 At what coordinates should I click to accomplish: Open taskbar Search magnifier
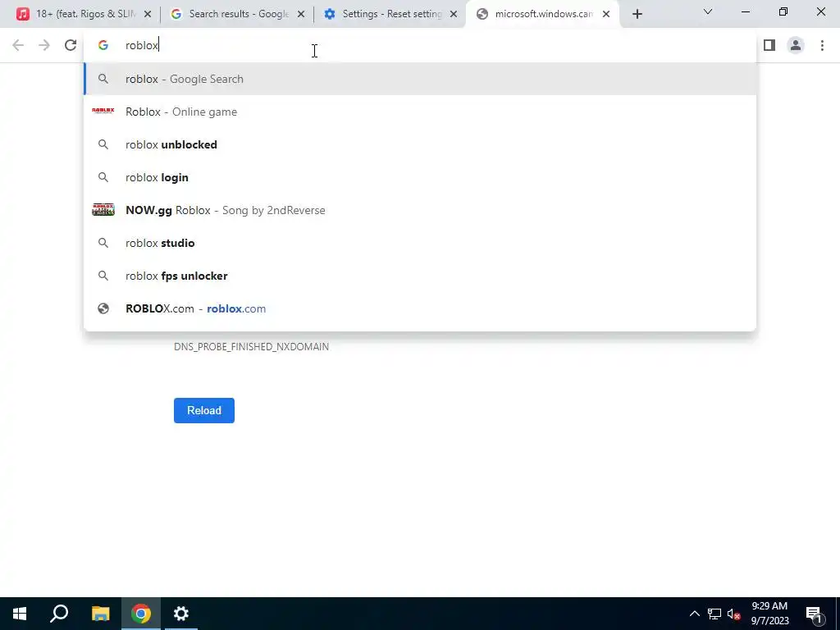pyautogui.click(x=59, y=614)
